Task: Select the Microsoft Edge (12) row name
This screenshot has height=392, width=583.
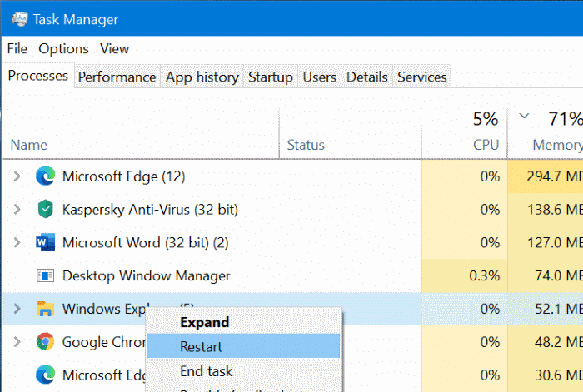Action: click(124, 176)
